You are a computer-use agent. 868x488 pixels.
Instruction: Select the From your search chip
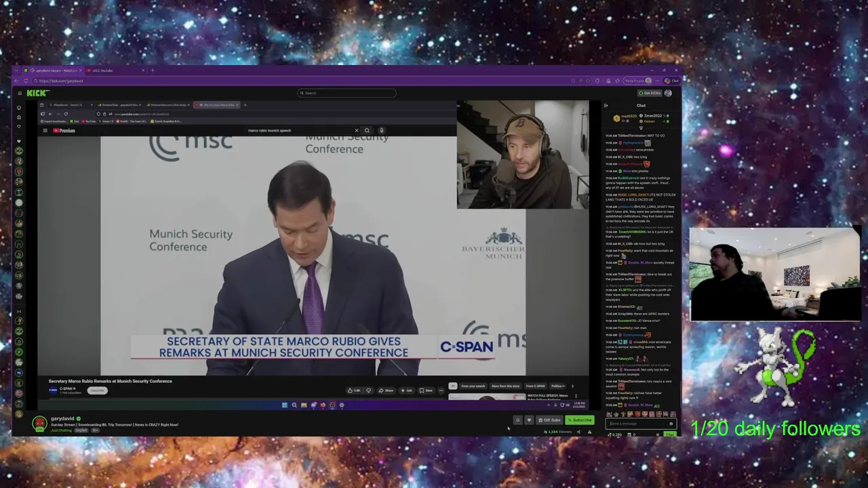coord(473,386)
